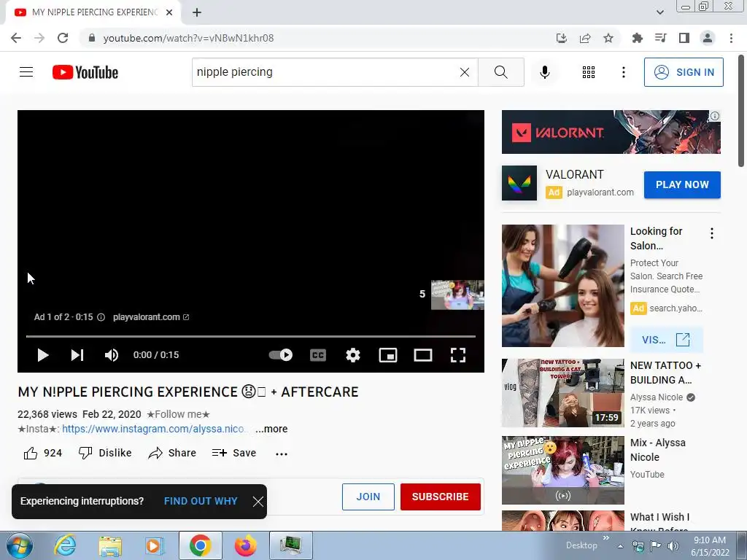Enable miniplayer mode
747x560 pixels.
(x=388, y=355)
